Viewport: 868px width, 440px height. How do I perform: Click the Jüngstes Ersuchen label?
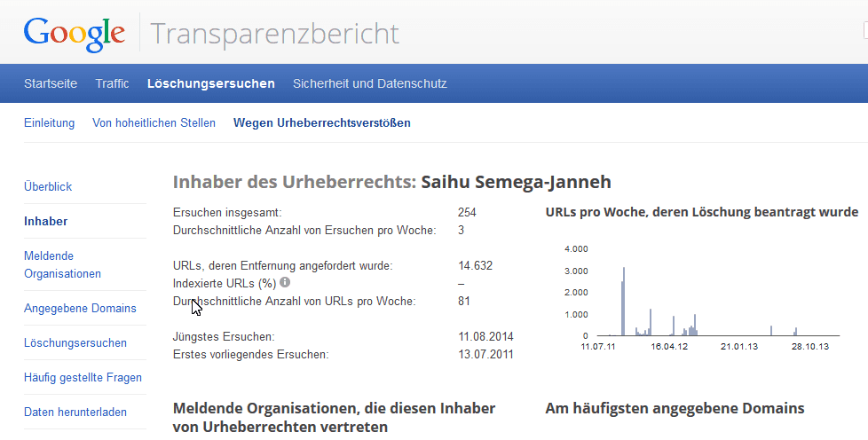224,336
